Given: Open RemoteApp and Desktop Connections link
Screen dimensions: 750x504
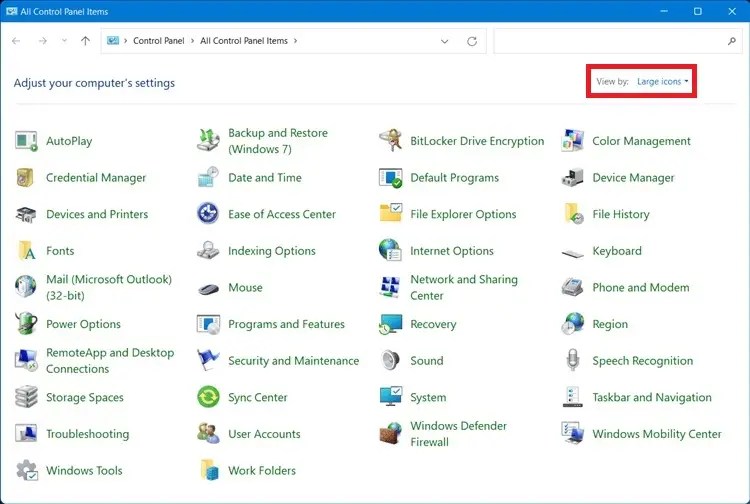Looking at the screenshot, I should pos(110,361).
